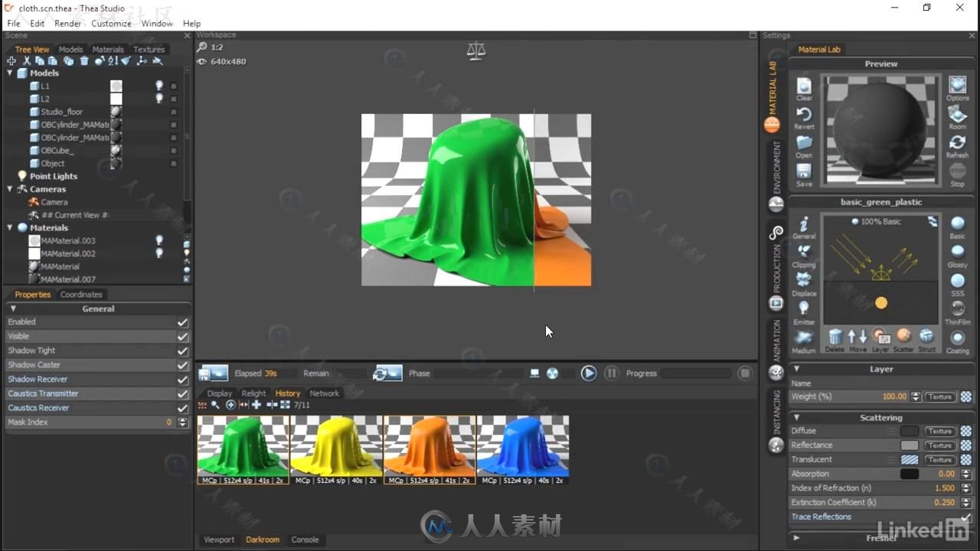Expand the Fresnel section
This screenshot has width=980, height=551.
(x=796, y=538)
